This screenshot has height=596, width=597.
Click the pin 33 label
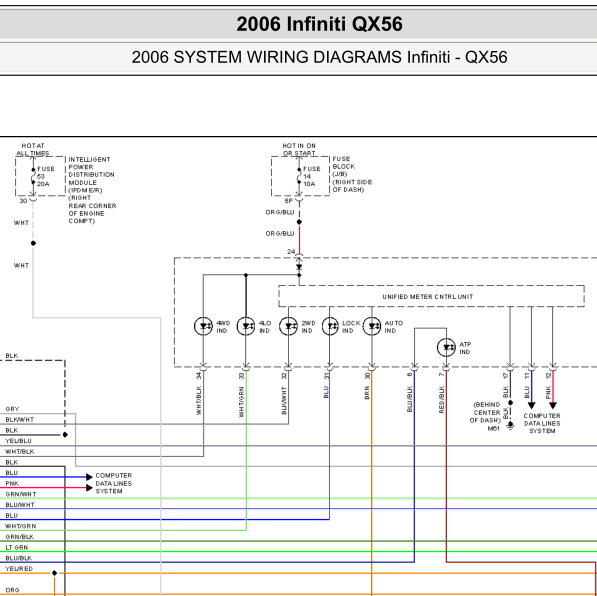click(x=241, y=375)
